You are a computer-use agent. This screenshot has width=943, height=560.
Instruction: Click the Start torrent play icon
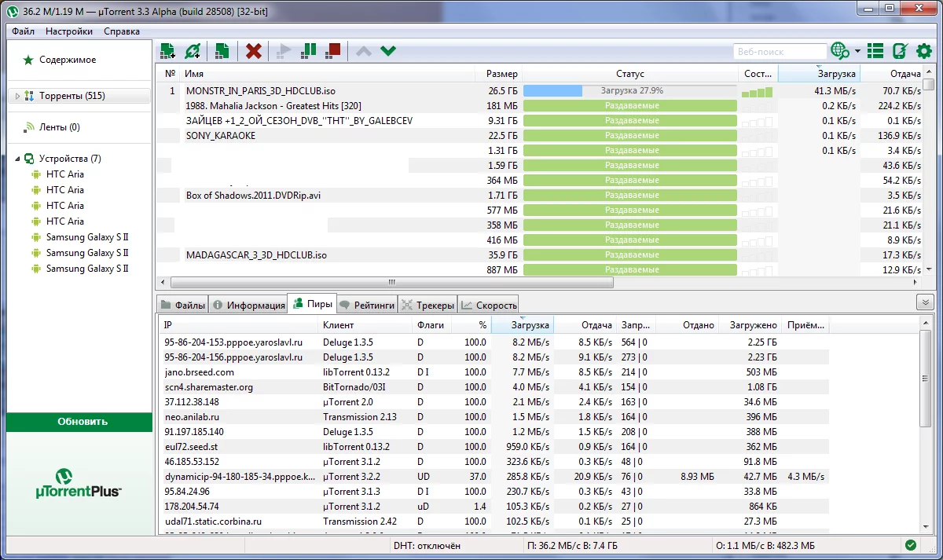pyautogui.click(x=284, y=51)
